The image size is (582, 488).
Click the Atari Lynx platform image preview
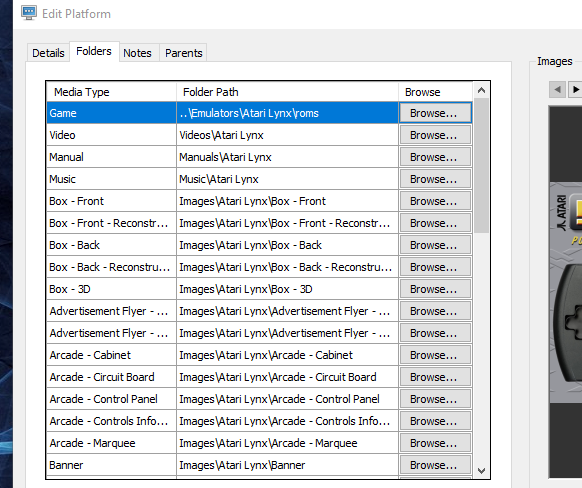point(565,292)
